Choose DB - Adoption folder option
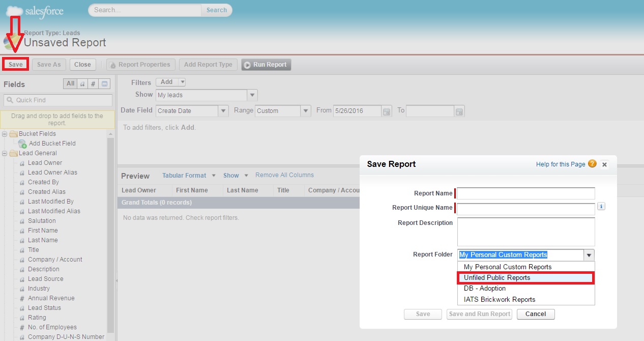 pos(484,289)
